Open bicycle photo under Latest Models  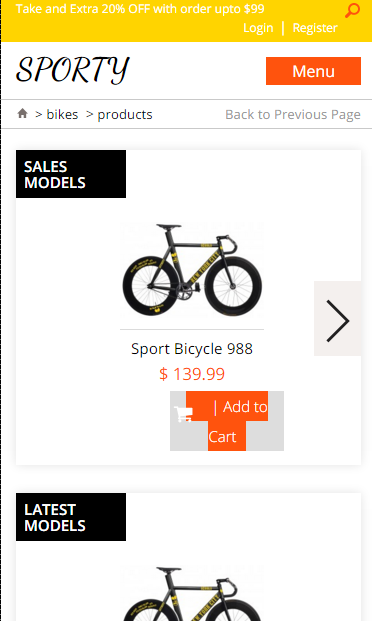(x=192, y=592)
